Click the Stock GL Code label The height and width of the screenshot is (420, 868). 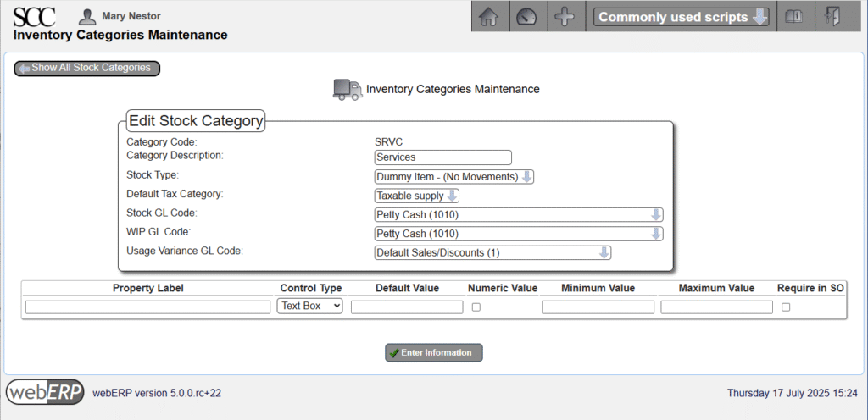click(162, 213)
